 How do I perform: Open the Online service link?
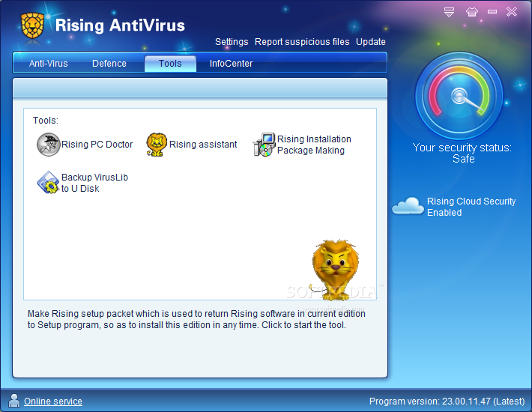pyautogui.click(x=53, y=402)
